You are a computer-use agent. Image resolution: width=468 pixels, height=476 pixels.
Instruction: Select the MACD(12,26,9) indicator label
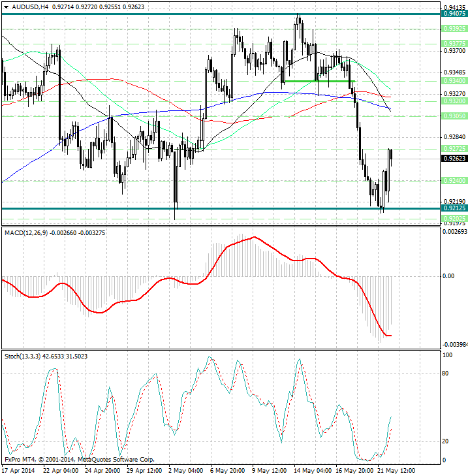tap(26, 233)
